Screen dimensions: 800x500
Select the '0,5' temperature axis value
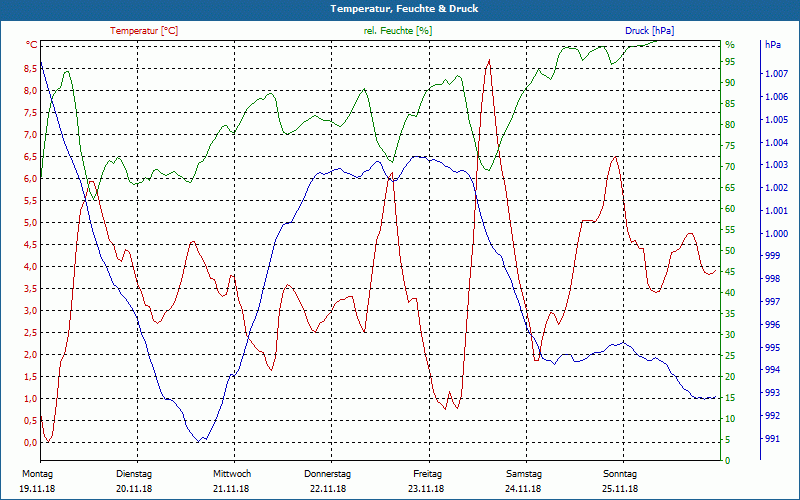30,420
